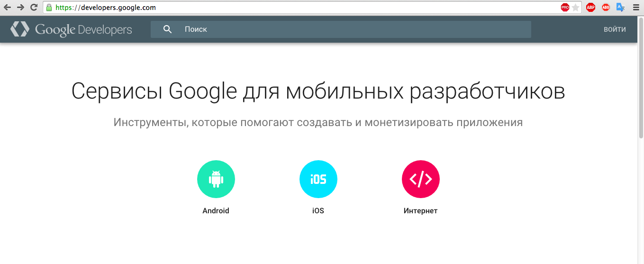Click the heading Сервисы Google для мобильных разработчиков
This screenshot has width=644, height=264.
[x=318, y=91]
